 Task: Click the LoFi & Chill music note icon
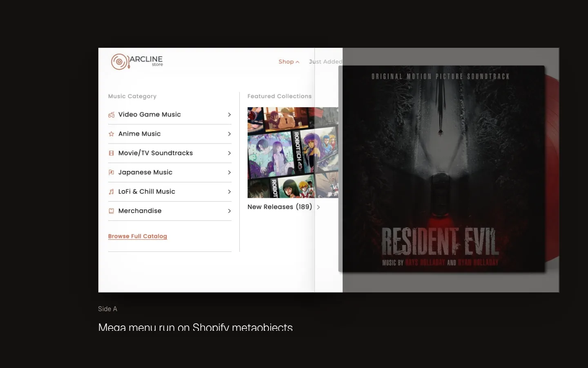[x=111, y=192]
